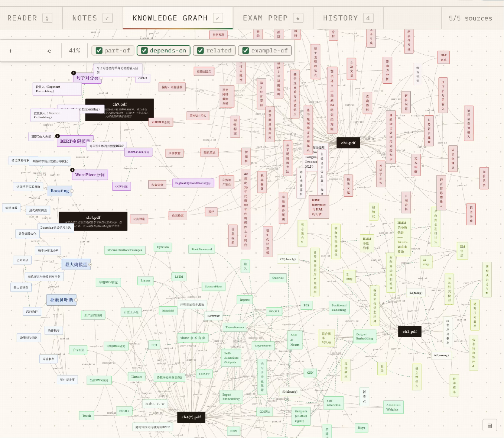Image resolution: width=504 pixels, height=438 pixels.
Task: Click the Linear node
Action: pos(146,281)
